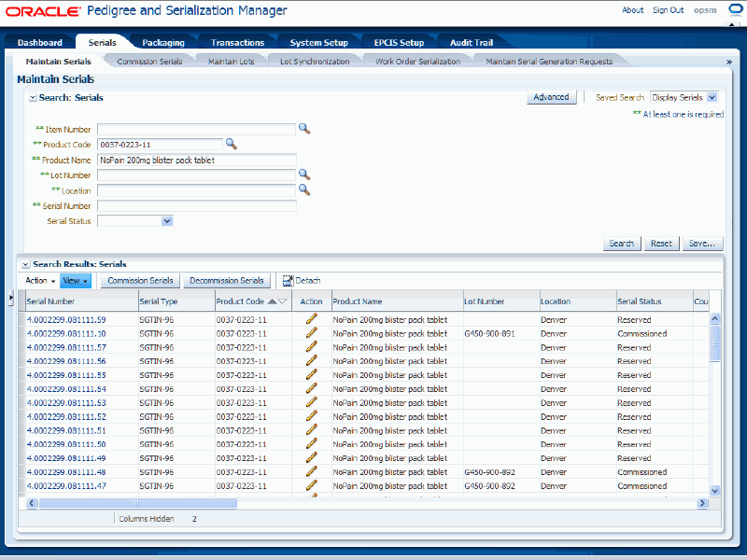Screen dimensions: 747x560
Task: Switch to the Packaging tab
Action: tap(163, 42)
